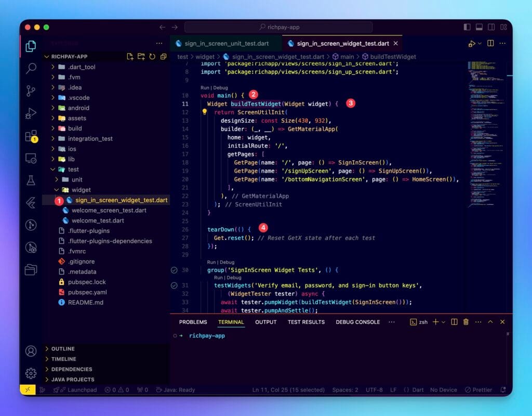Click test pass marker on line 30
The height and width of the screenshot is (416, 532).
[174, 270]
